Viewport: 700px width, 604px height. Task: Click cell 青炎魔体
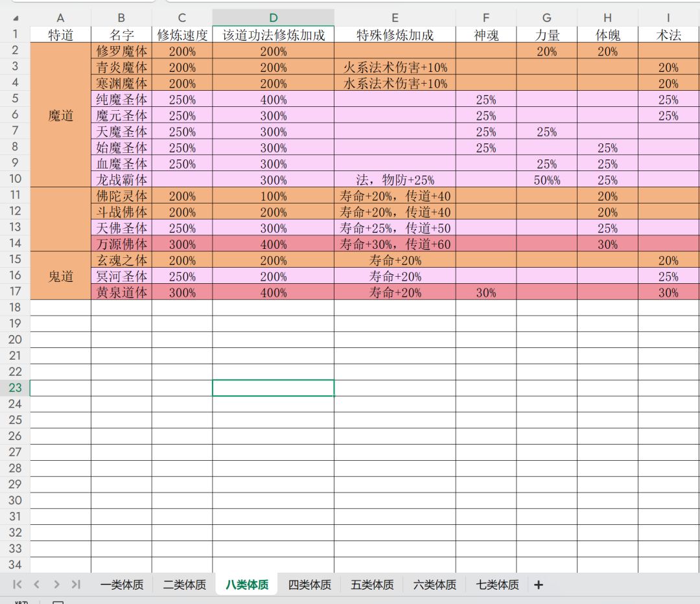pos(121,67)
